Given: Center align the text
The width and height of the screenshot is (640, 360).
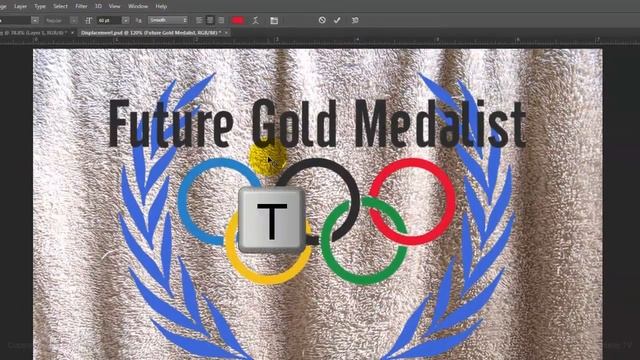Looking at the screenshot, I should (210, 20).
